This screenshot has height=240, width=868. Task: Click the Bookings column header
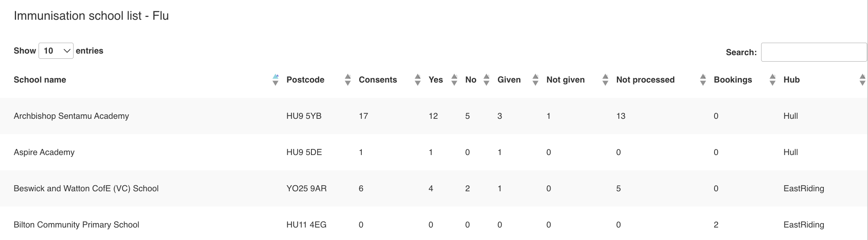pos(733,80)
